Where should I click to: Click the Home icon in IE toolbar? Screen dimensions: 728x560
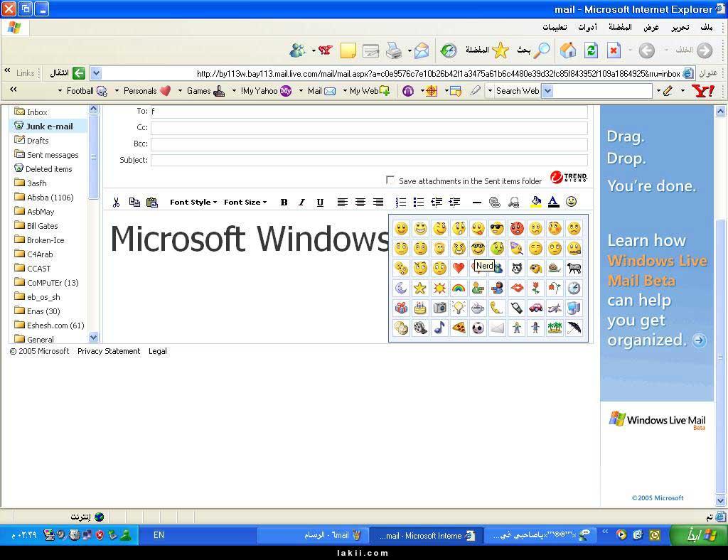(x=568, y=50)
